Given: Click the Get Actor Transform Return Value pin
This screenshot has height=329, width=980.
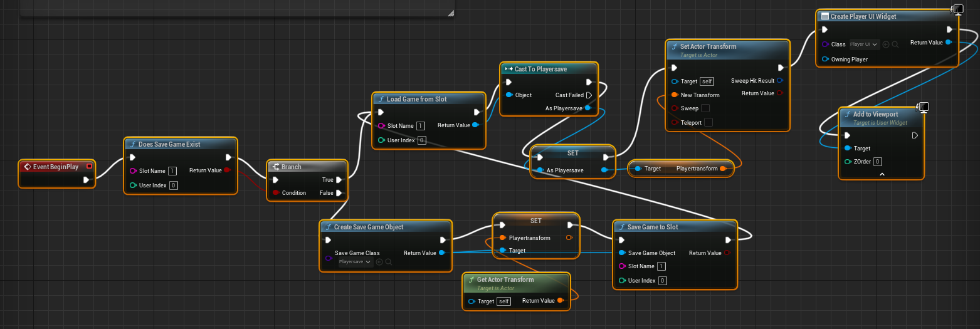Looking at the screenshot, I should click(561, 301).
